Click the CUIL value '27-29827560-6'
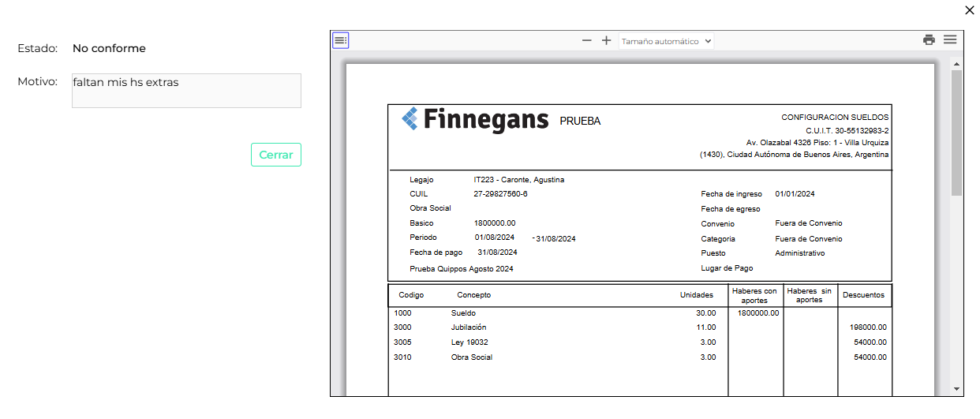The width and height of the screenshot is (980, 419). pyautogui.click(x=500, y=194)
